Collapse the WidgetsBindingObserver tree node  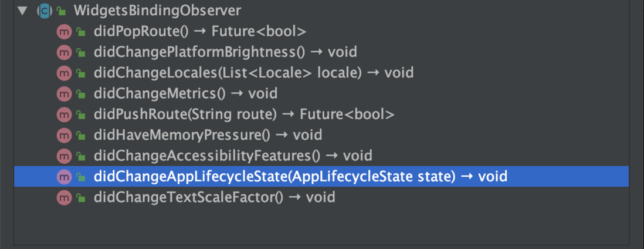coord(22,11)
